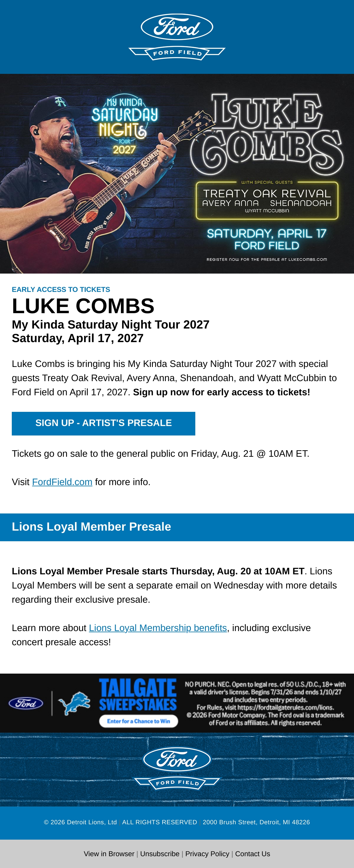Open the Privacy Policy link
Image resolution: width=354 pixels, height=868 pixels.
point(207,854)
